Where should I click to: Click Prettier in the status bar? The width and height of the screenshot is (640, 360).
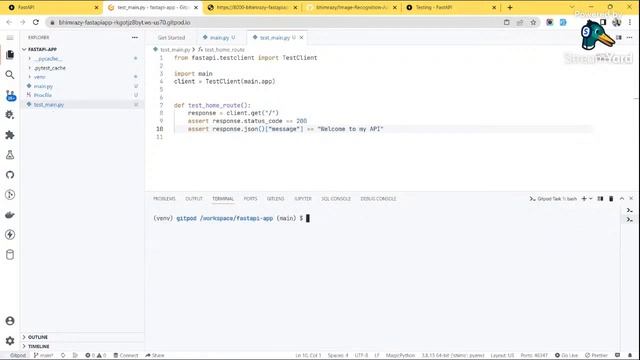[x=596, y=356]
